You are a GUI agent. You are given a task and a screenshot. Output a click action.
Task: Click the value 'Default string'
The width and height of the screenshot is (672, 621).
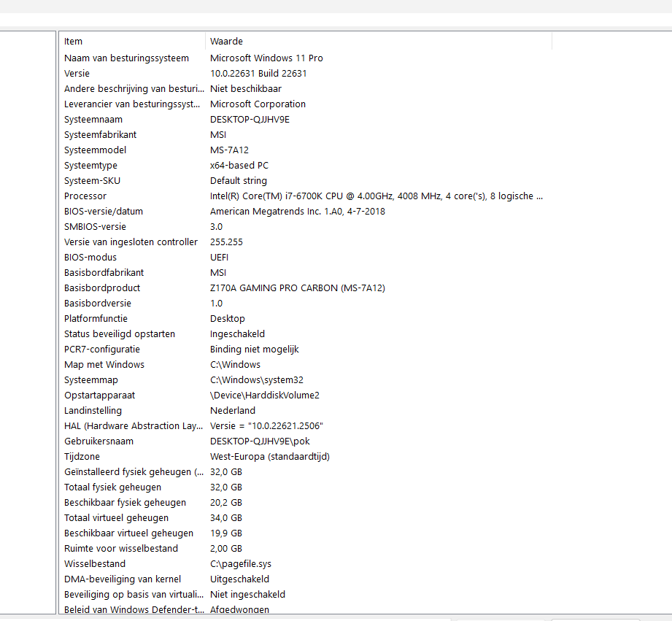pyautogui.click(x=239, y=181)
